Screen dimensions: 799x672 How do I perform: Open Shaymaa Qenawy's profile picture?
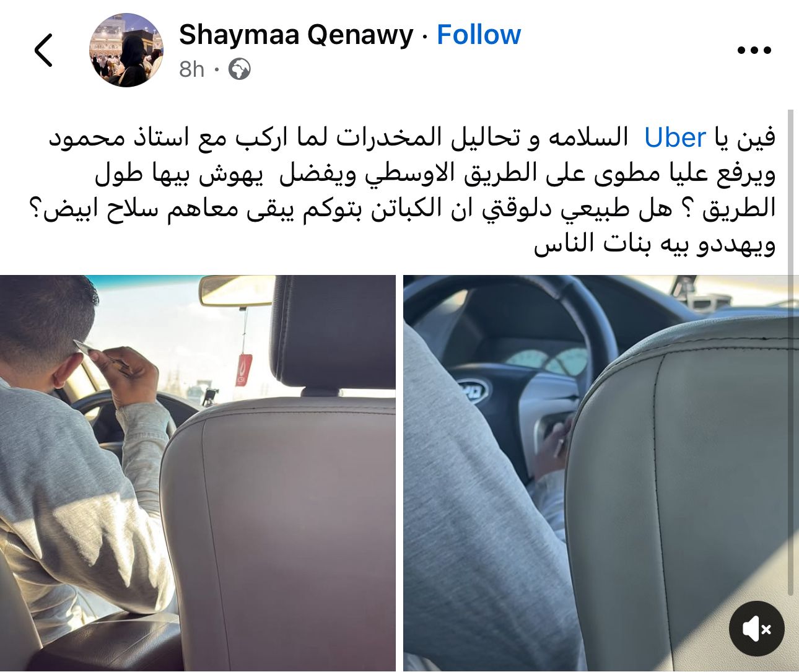coord(126,50)
